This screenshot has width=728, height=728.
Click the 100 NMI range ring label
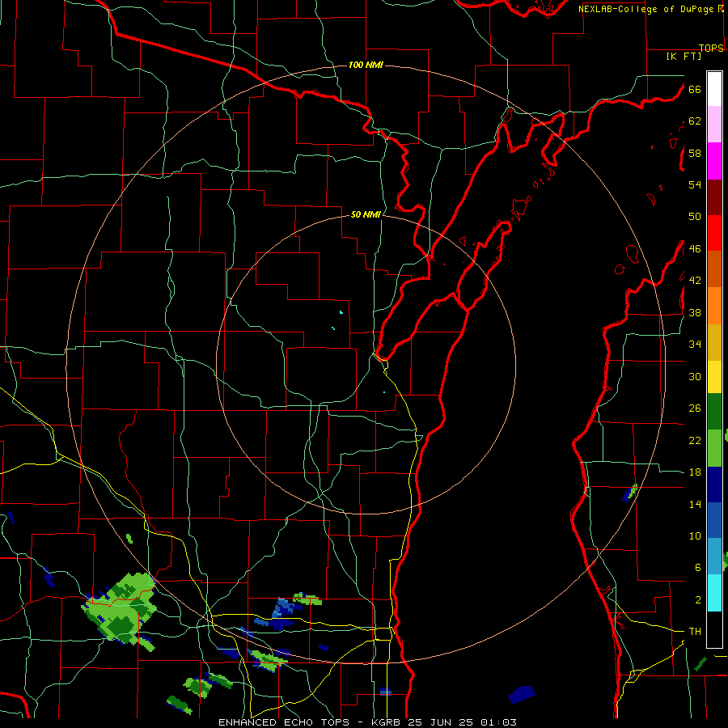coord(366,65)
